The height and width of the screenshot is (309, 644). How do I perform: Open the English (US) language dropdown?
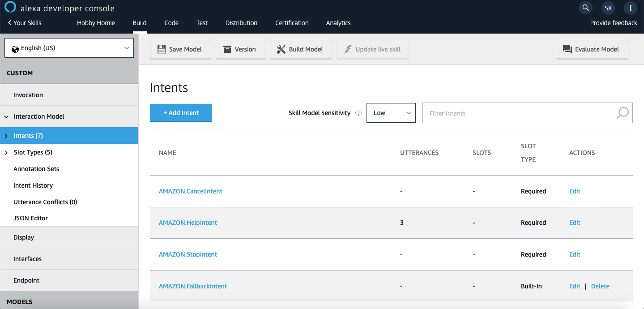pyautogui.click(x=69, y=48)
